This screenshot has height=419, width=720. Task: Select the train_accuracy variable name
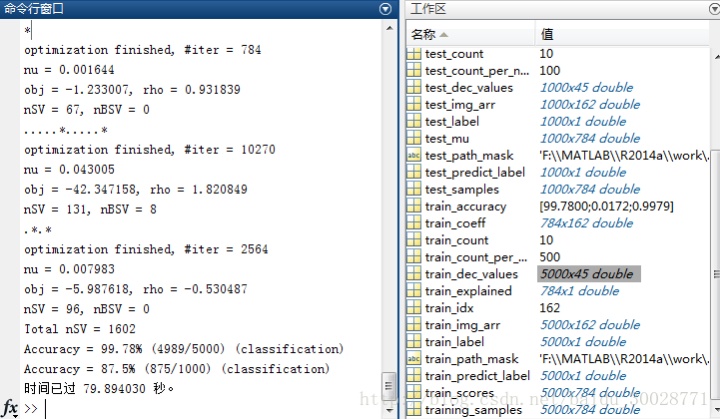pos(466,207)
